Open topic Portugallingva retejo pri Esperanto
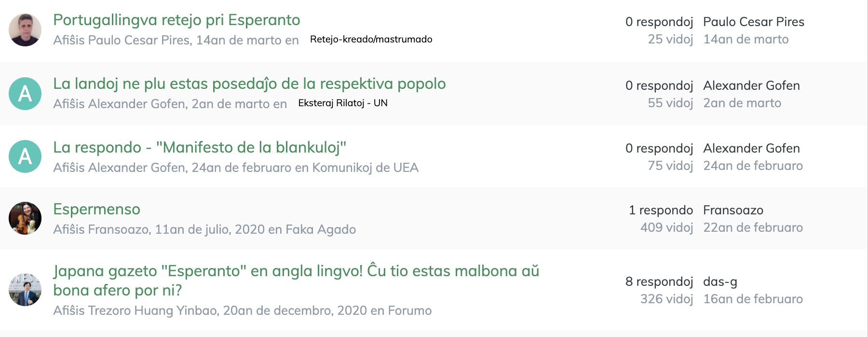Screen dimensions: 868x337 [x=176, y=20]
